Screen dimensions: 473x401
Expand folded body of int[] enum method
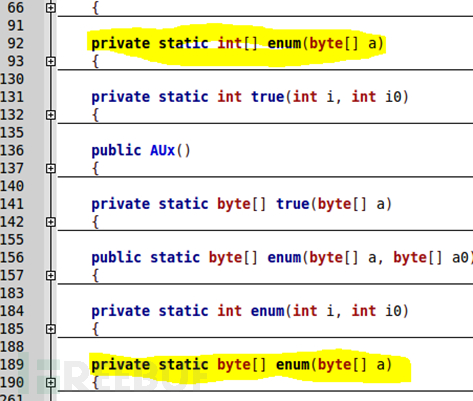point(51,61)
